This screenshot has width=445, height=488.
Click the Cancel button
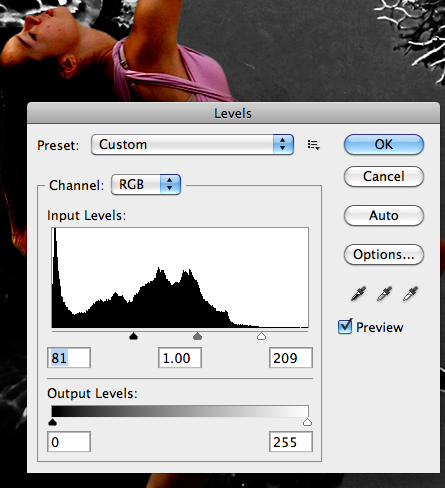coord(384,176)
